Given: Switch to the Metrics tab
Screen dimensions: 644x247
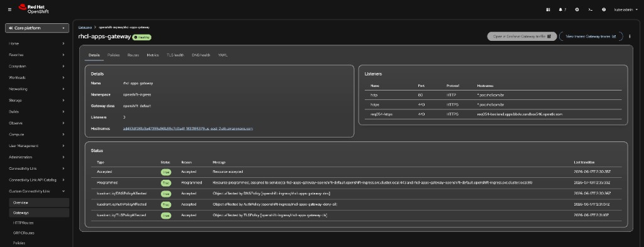Looking at the screenshot, I should (x=153, y=55).
